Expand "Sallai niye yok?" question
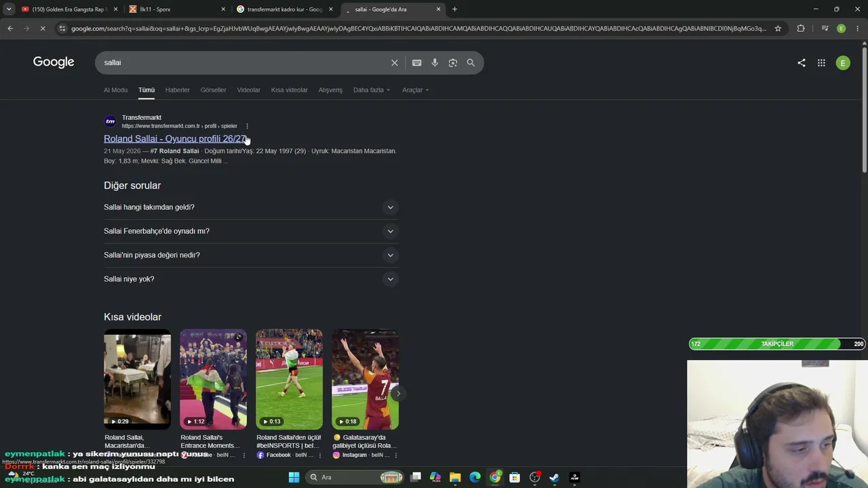This screenshot has width=868, height=488. tap(251, 279)
